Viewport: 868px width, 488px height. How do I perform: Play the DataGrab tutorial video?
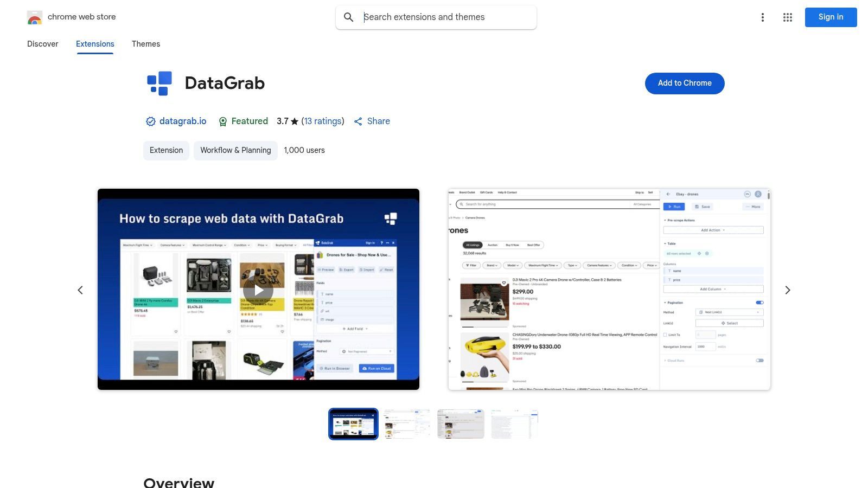(258, 290)
